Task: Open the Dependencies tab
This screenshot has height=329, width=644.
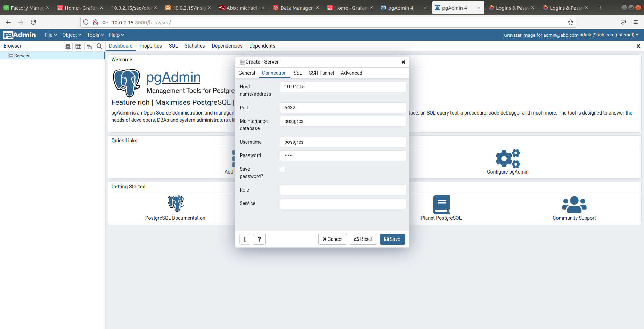Action: point(227,46)
